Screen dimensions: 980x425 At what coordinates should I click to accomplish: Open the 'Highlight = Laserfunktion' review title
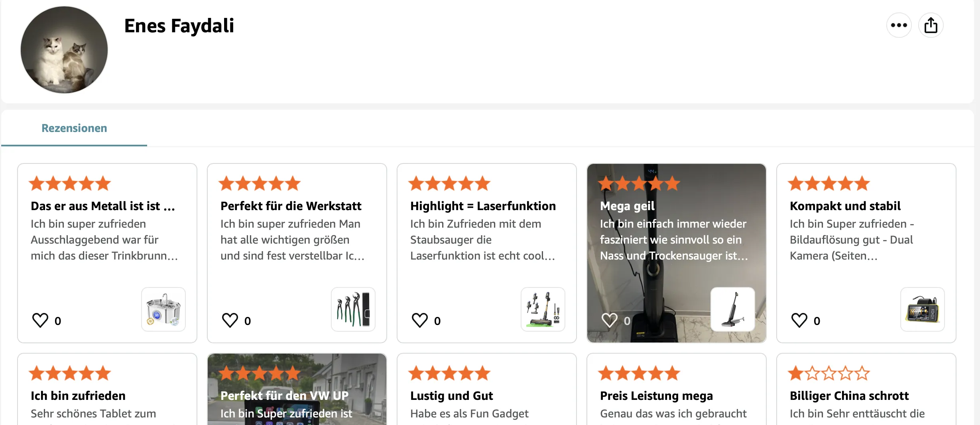point(483,206)
